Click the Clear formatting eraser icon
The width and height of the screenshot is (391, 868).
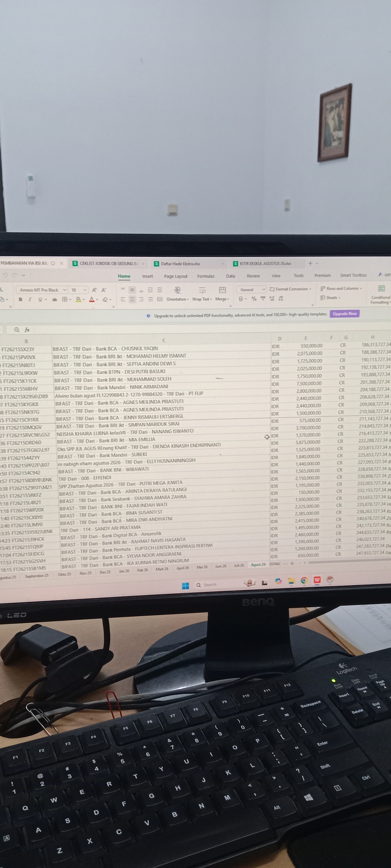click(105, 300)
